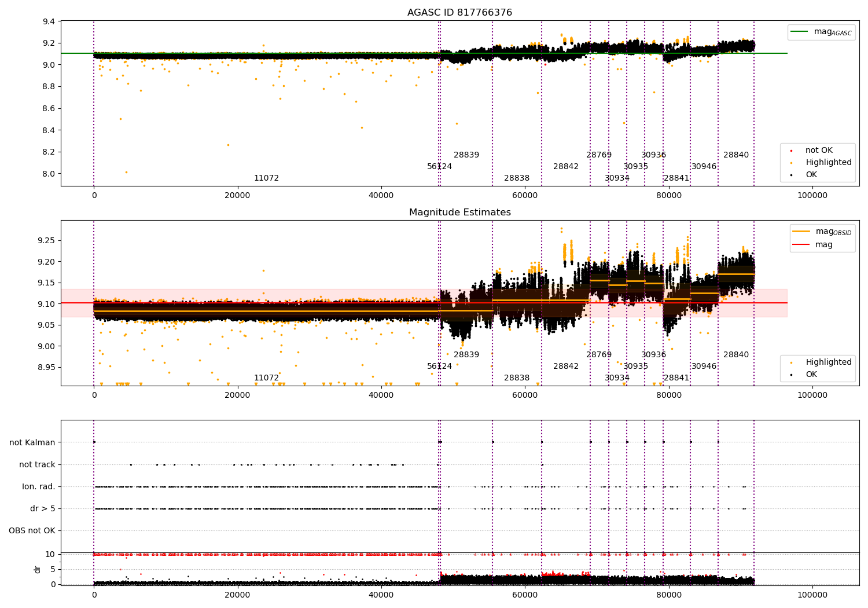Click the 'OBS not OK' axis label

pos(32,531)
